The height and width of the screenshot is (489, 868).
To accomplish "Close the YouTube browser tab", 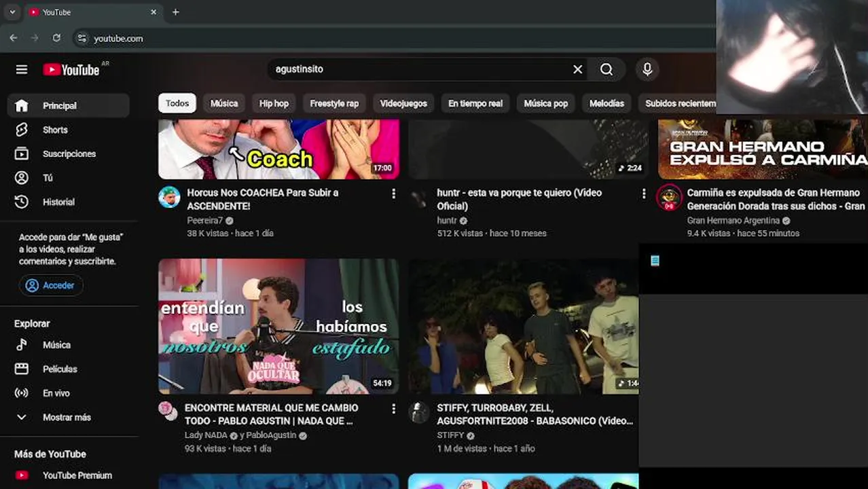I will (x=153, y=12).
